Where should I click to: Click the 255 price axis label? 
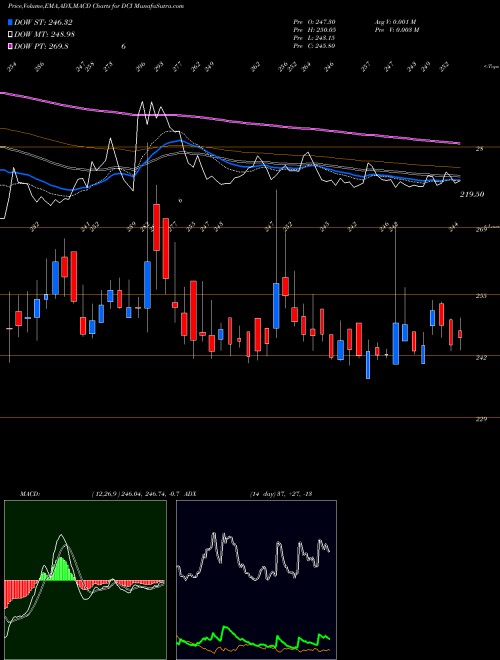click(x=481, y=296)
